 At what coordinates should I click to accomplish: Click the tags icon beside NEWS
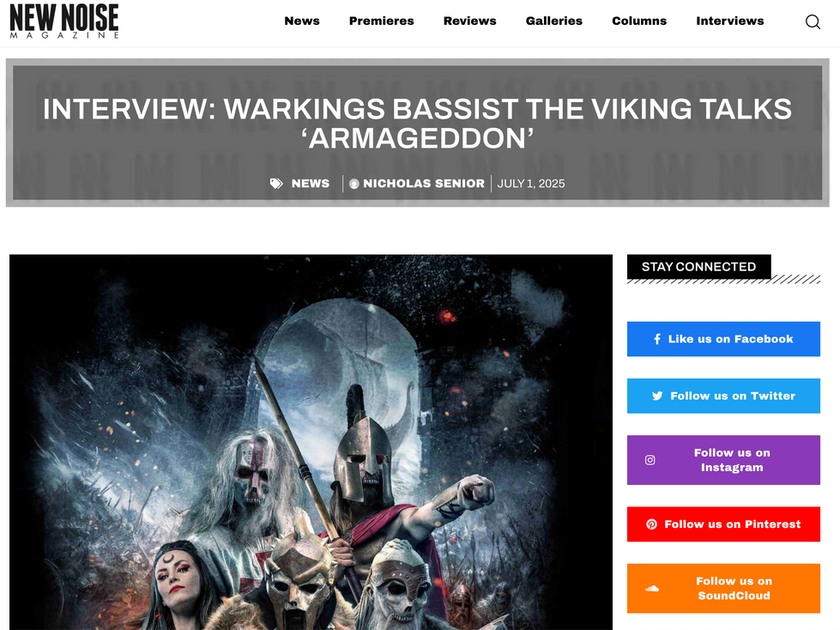click(276, 184)
